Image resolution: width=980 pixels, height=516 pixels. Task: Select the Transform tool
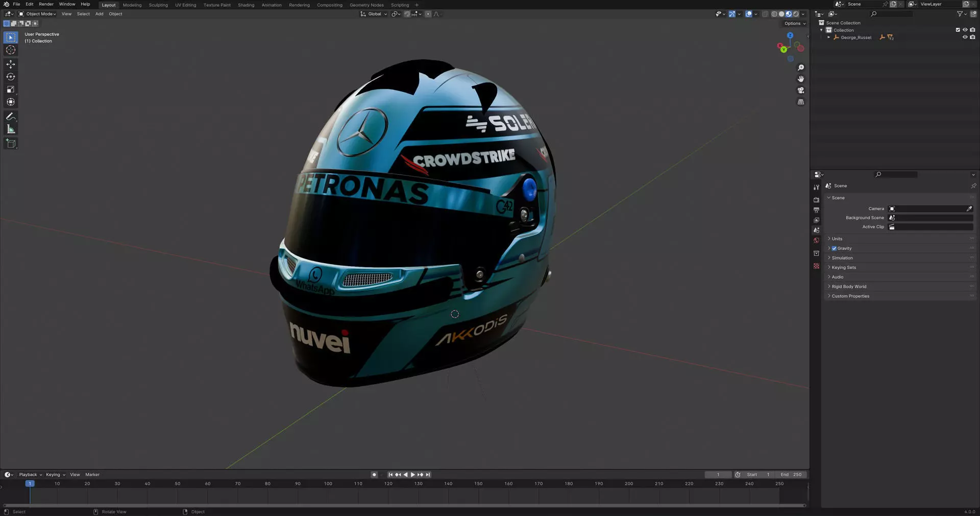pos(11,102)
